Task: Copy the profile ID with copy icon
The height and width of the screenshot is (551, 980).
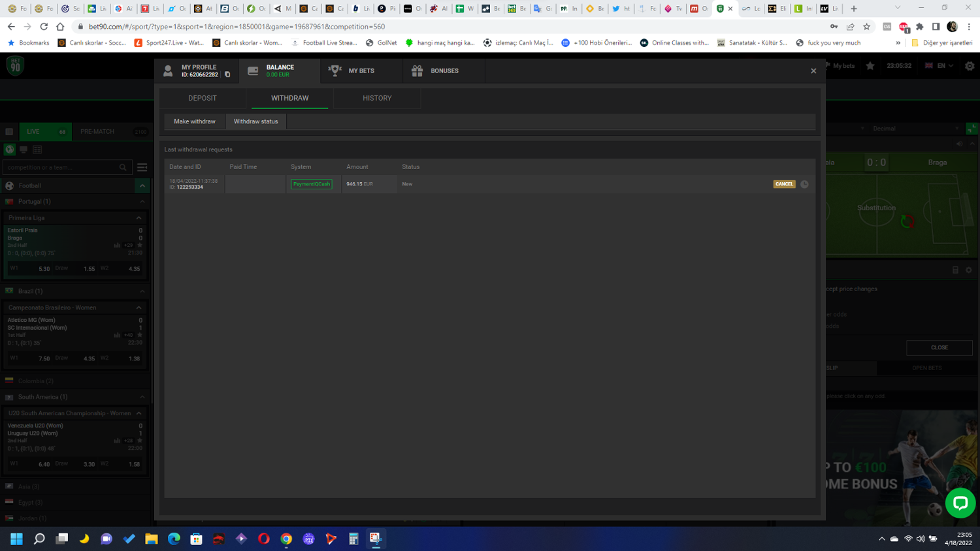Action: pyautogui.click(x=227, y=74)
